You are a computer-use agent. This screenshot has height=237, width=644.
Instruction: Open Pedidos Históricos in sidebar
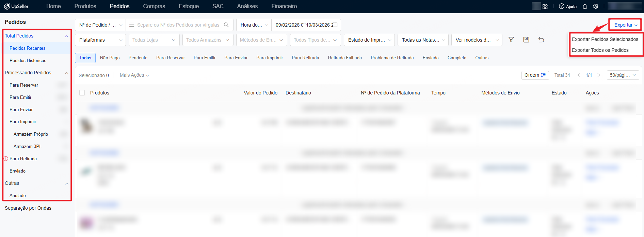28,60
